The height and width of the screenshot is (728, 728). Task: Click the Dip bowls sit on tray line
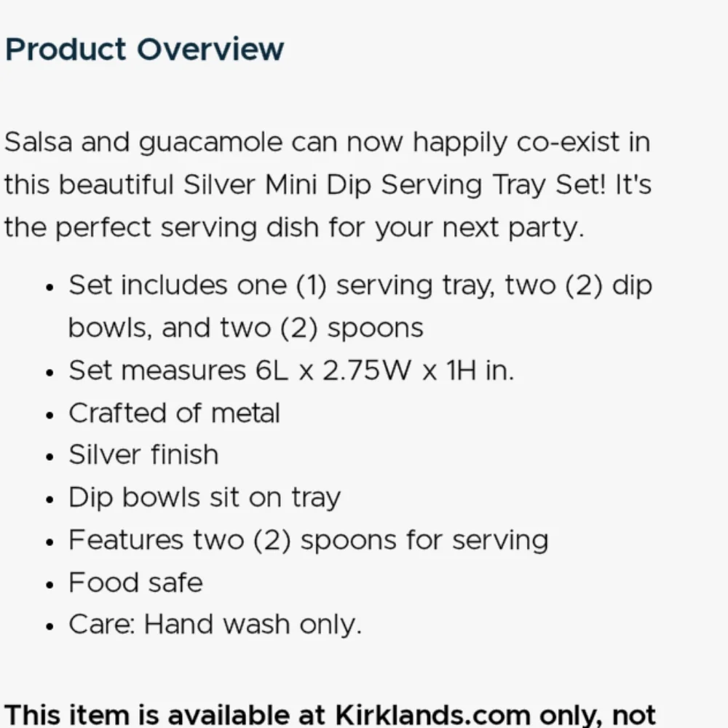[x=205, y=498]
